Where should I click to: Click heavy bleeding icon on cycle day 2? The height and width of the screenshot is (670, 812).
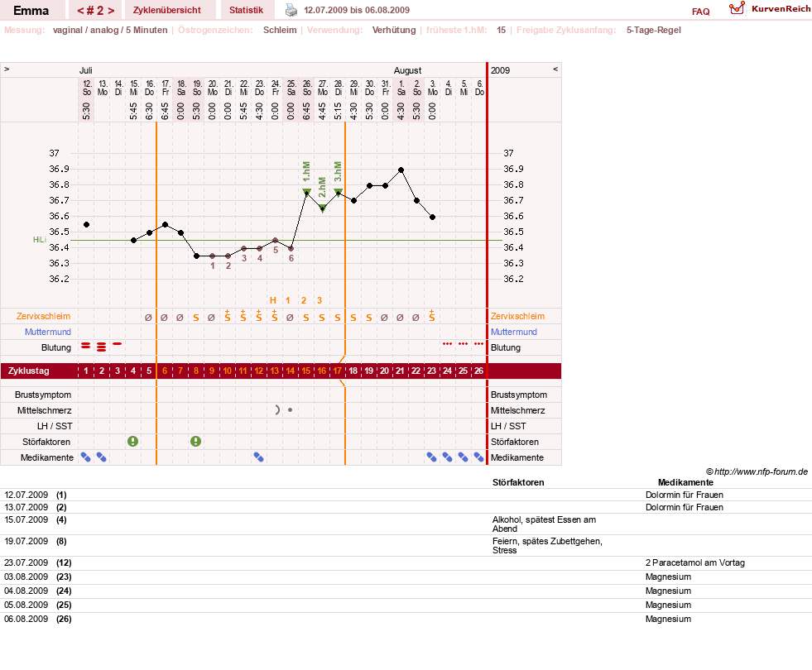[102, 347]
